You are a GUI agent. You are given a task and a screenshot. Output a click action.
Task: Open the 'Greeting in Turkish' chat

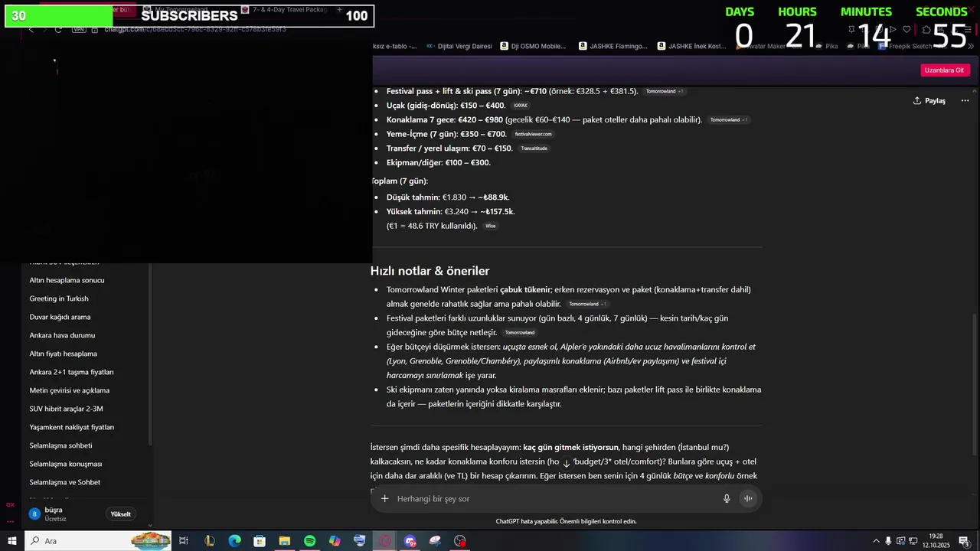click(59, 298)
